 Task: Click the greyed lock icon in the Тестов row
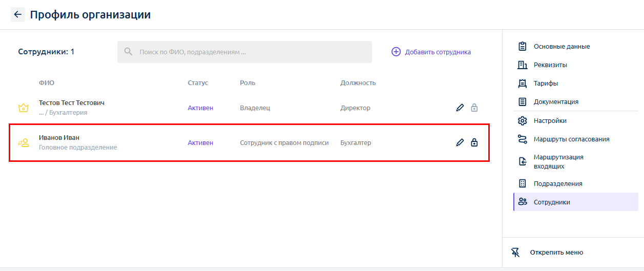474,108
